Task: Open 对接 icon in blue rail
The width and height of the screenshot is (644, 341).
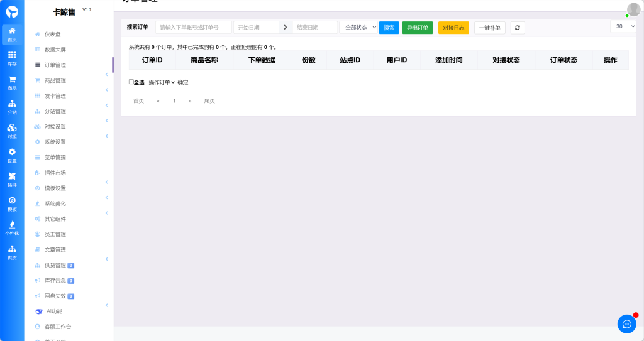Action: pyautogui.click(x=12, y=131)
